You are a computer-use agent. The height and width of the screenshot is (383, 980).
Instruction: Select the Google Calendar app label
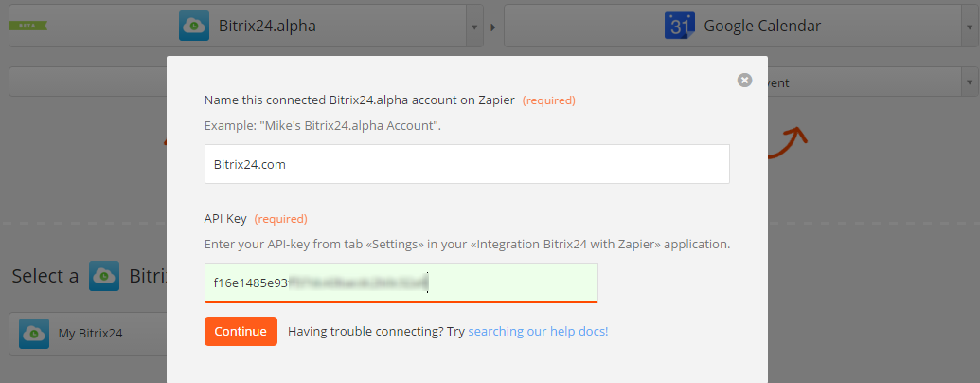click(x=762, y=26)
